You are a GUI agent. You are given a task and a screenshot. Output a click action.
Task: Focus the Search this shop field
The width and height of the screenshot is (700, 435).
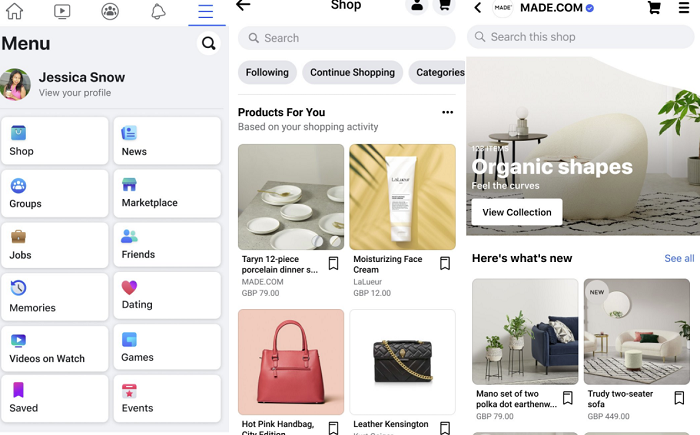(x=580, y=37)
